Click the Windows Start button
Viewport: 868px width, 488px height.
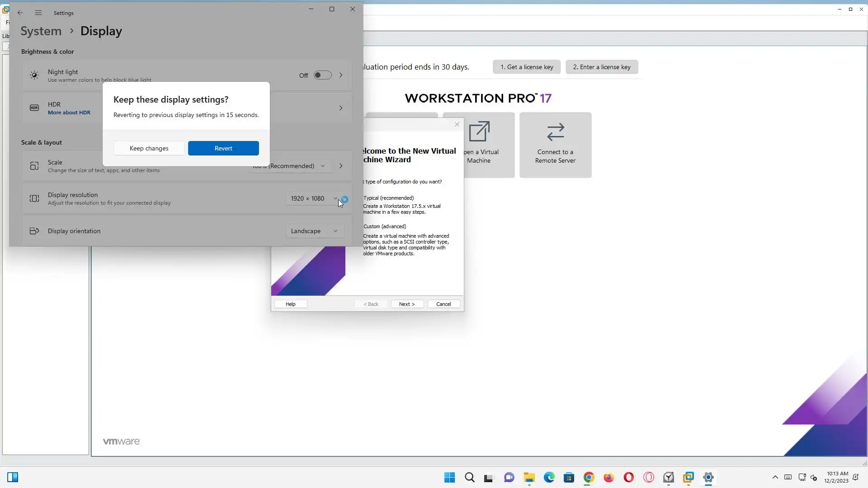pos(449,477)
